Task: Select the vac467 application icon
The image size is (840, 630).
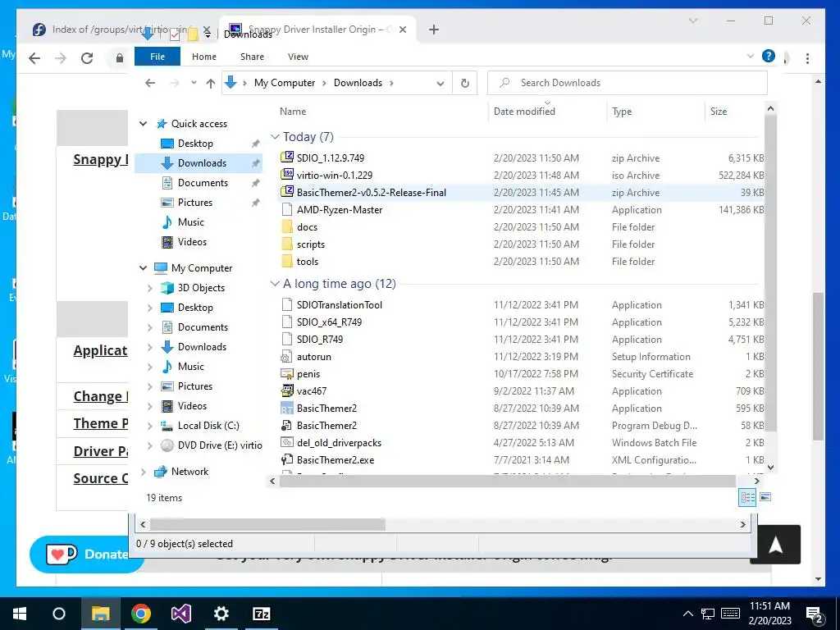Action: click(287, 391)
